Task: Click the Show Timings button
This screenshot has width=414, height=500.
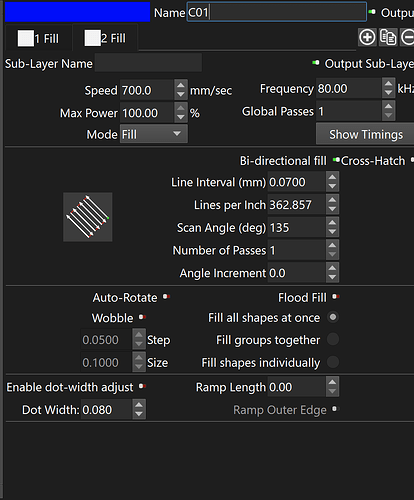Action: pos(366,134)
